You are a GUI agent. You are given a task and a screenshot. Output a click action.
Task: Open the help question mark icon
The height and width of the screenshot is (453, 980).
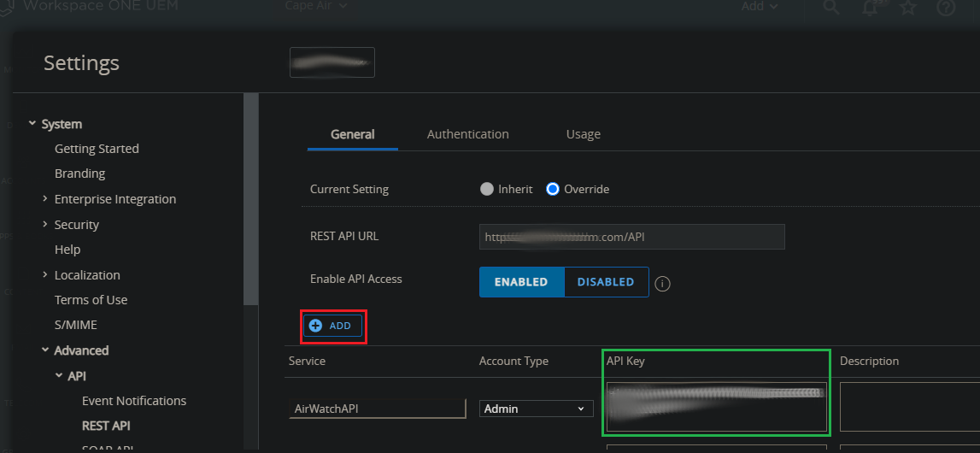[946, 7]
